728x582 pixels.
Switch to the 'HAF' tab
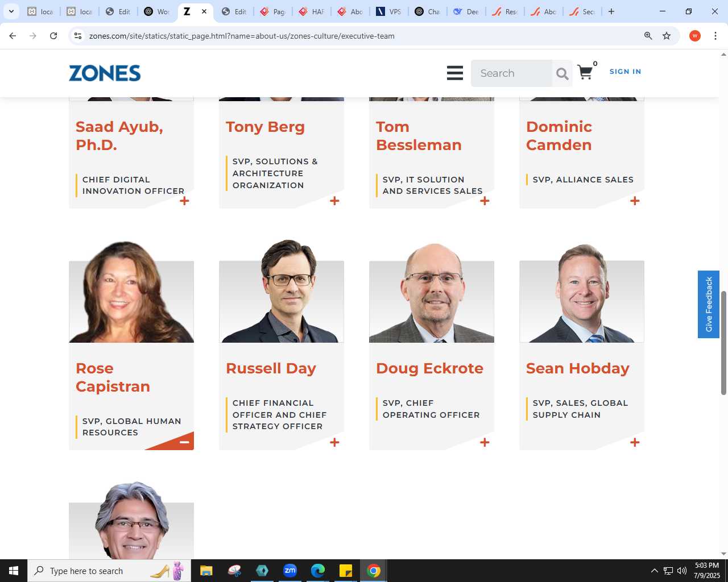(312, 11)
